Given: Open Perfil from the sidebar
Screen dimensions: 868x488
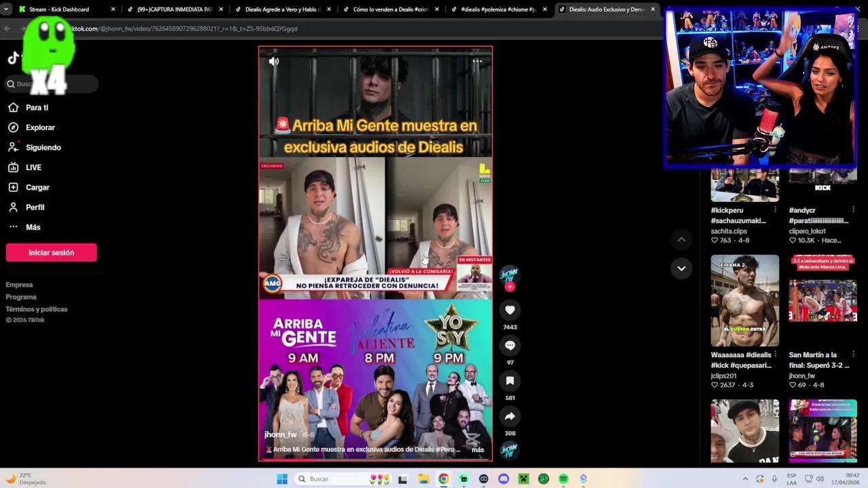Looking at the screenshot, I should [35, 207].
